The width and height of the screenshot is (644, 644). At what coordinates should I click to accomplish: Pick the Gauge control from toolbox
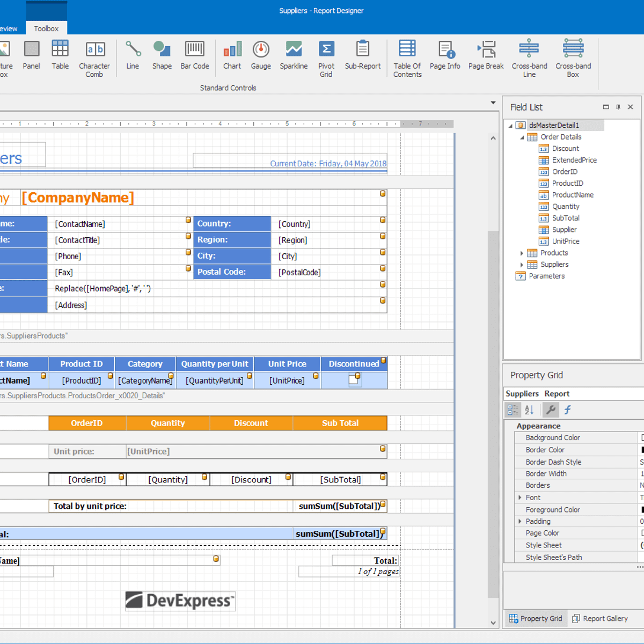(261, 55)
